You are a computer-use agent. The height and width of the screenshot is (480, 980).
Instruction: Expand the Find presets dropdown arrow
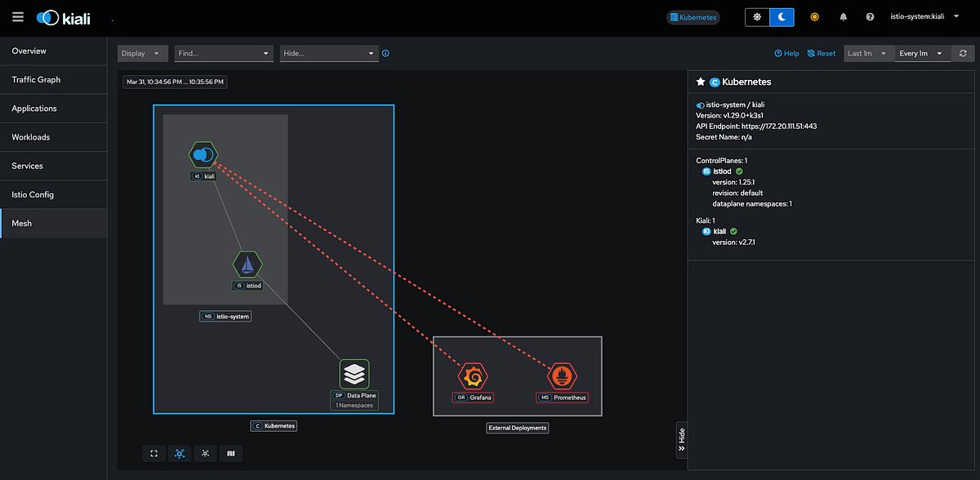tap(266, 53)
